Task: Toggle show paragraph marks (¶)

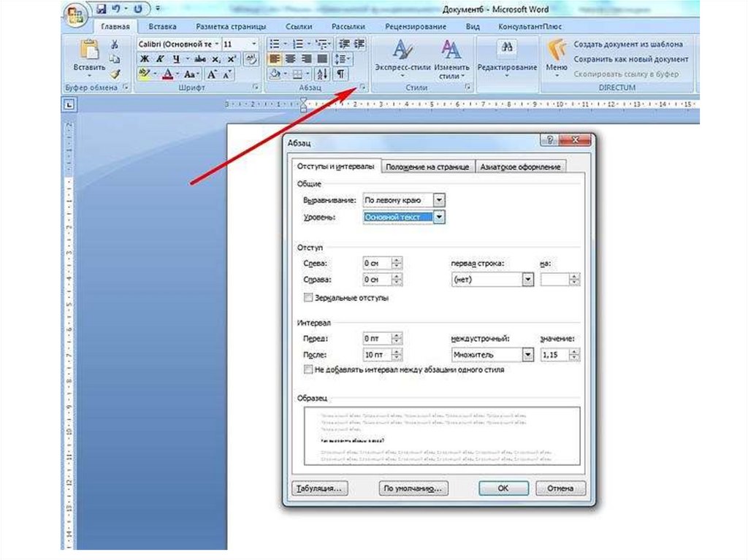Action: click(x=340, y=74)
